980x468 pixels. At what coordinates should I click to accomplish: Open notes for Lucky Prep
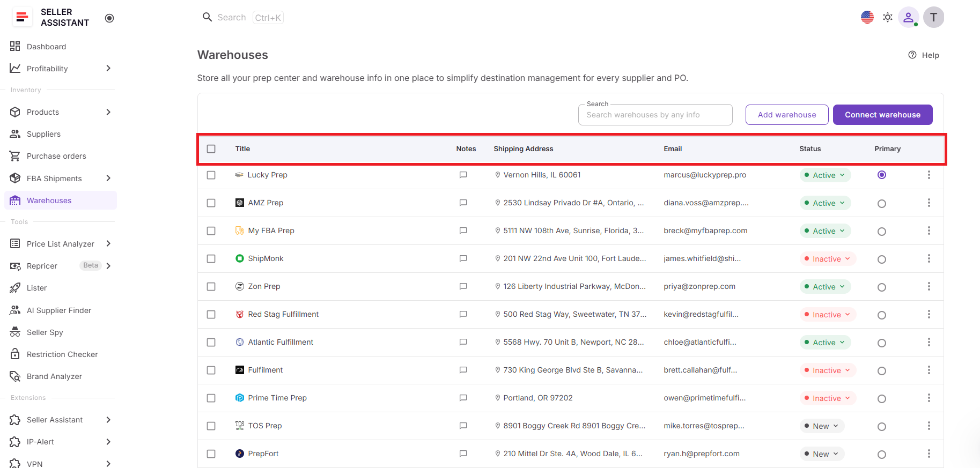click(463, 175)
